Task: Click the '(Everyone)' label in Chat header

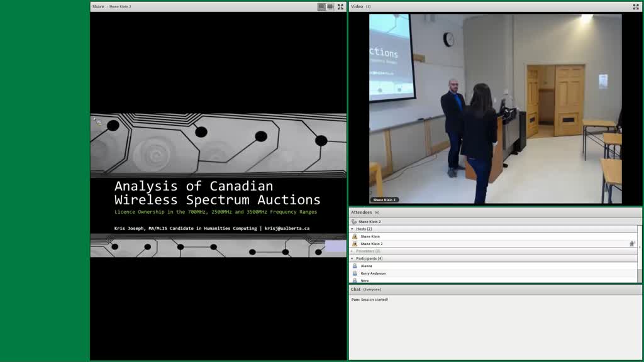Action: pos(372,289)
